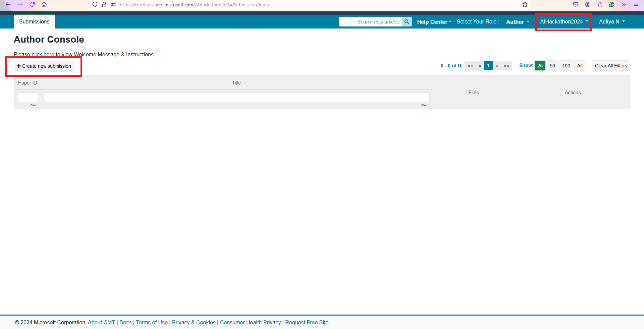Click the browser forward arrow

(20, 5)
